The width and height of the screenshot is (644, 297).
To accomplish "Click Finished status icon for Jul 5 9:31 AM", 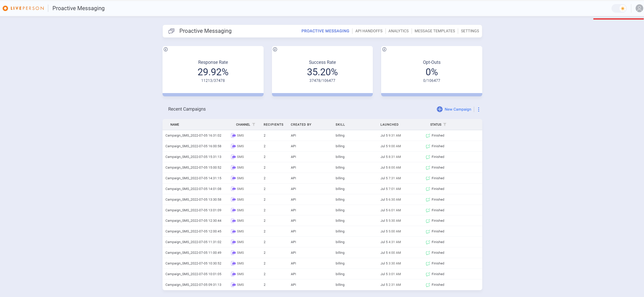I will (428, 136).
